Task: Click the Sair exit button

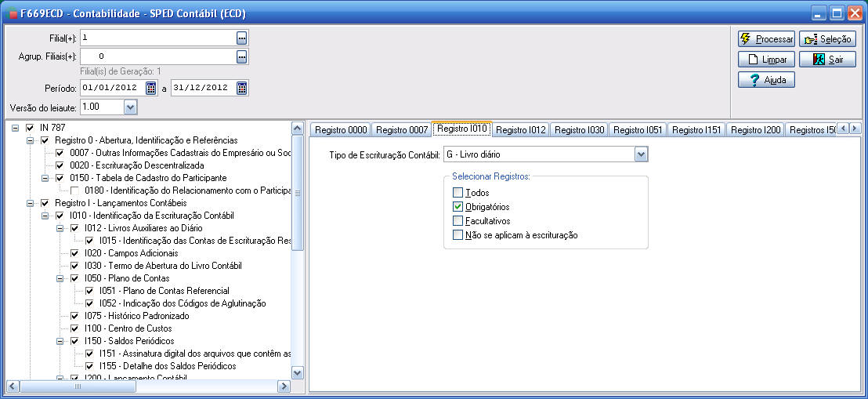Action: tap(827, 60)
